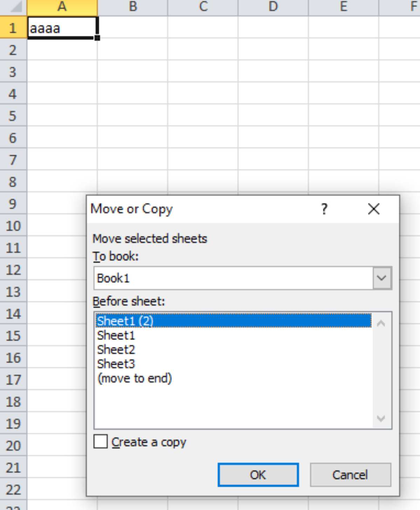Close the Move or Copy dialog
This screenshot has height=510, width=420.
coord(374,209)
